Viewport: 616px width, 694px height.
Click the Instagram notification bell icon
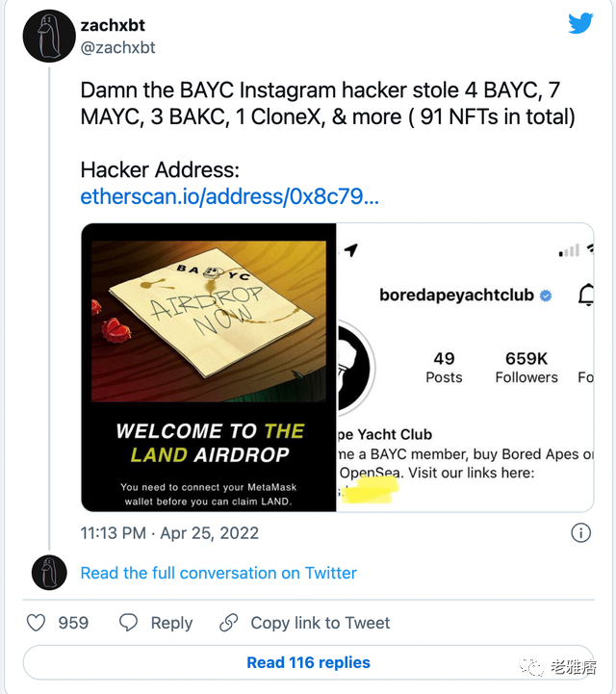pos(586,296)
